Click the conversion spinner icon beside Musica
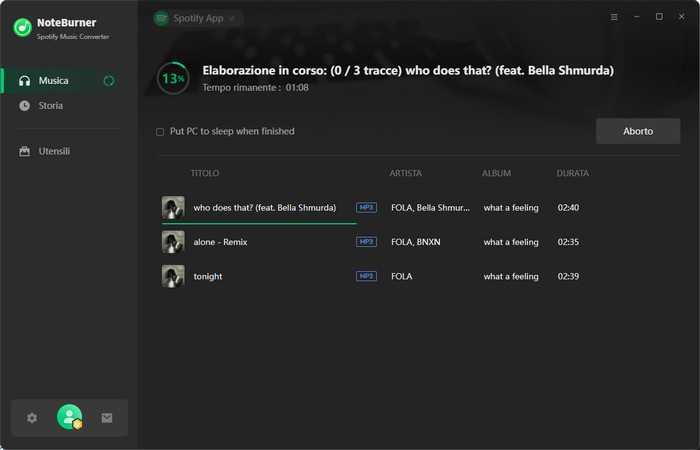700x450 pixels. pos(109,81)
